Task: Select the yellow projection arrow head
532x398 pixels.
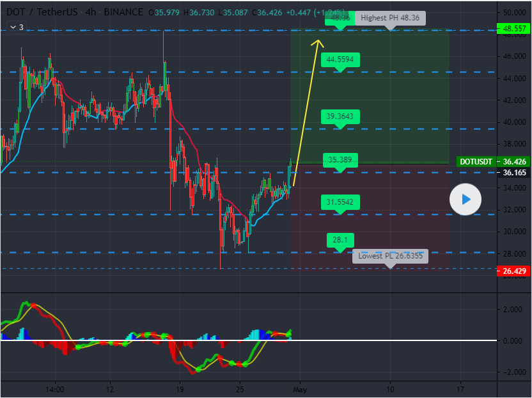Action: point(318,43)
